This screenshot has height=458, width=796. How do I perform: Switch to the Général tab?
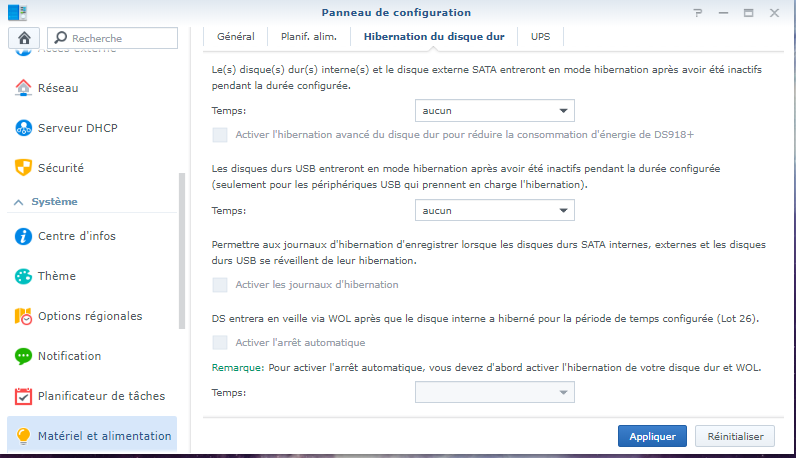[236, 37]
